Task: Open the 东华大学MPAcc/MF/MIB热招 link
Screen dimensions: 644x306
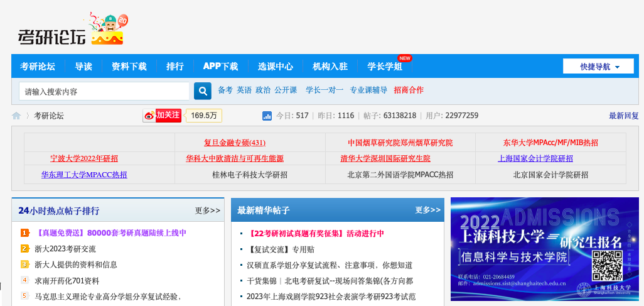Action: 550,143
